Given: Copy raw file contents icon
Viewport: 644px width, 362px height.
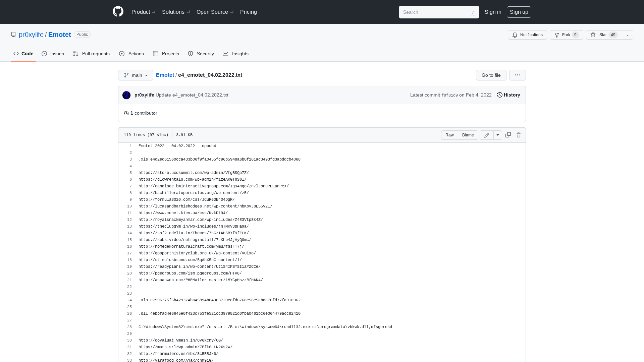Looking at the screenshot, I should 508,135.
